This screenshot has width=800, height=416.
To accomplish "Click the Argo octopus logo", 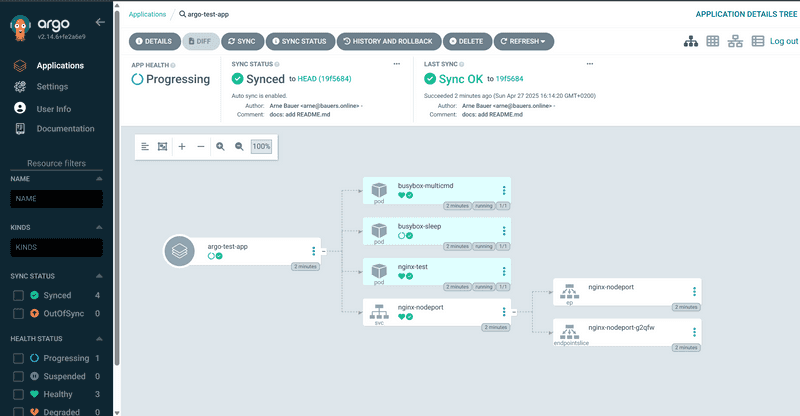I will [x=20, y=28].
